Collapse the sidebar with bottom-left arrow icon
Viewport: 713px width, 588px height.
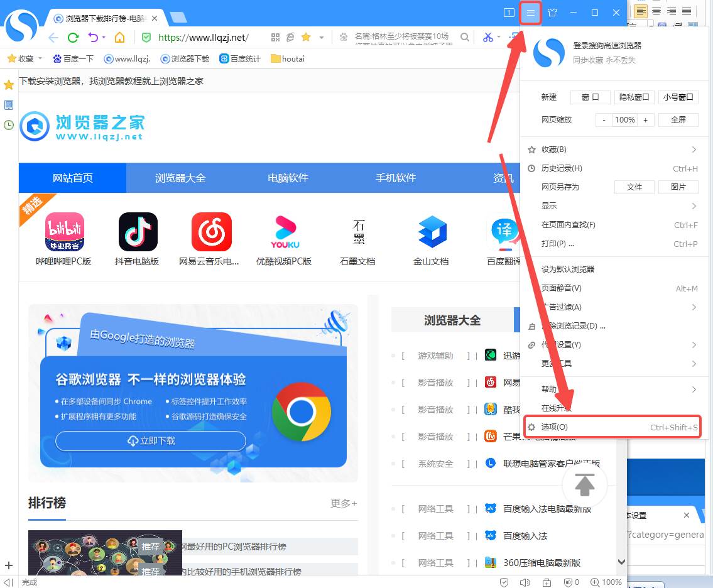point(8,582)
